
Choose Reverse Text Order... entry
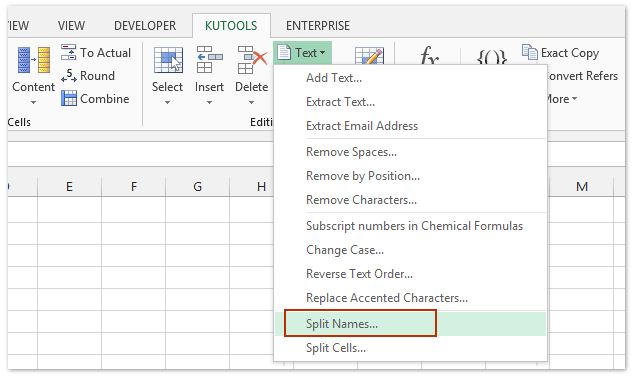tap(410, 274)
